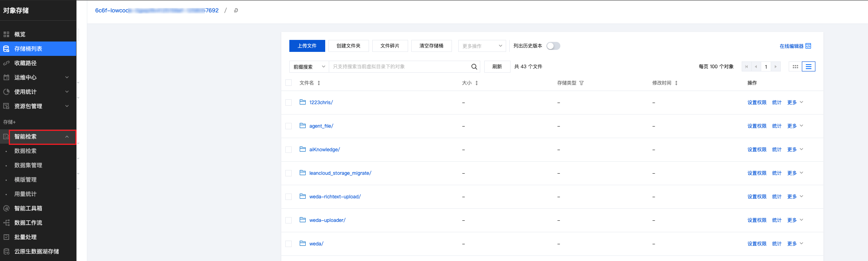Click the prefix search input field

(399, 67)
